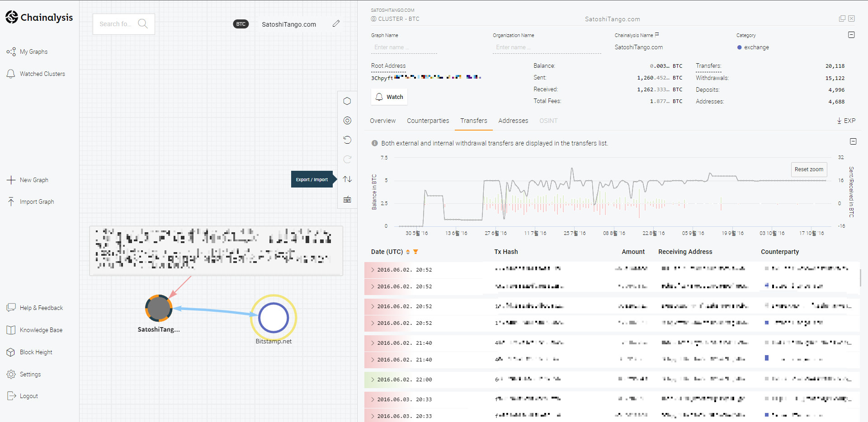Focus the Graph Name input field
This screenshot has width=868, height=422.
404,47
